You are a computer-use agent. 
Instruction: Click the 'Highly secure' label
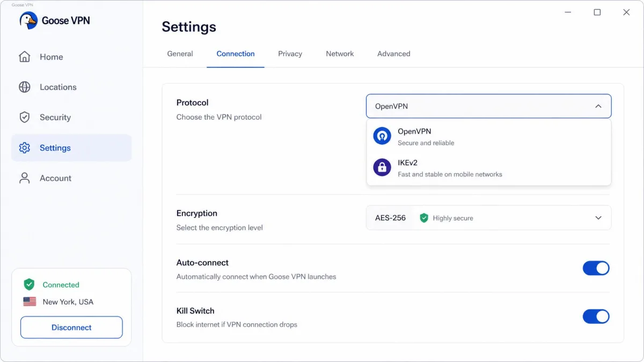[453, 218]
